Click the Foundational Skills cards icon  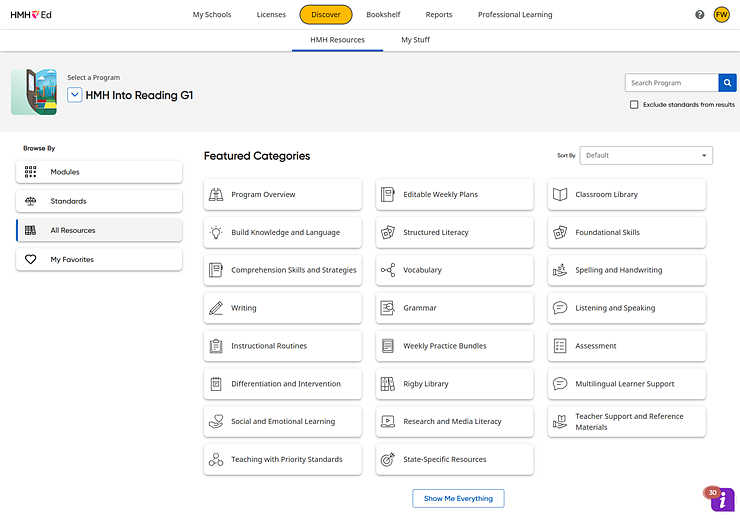pyautogui.click(x=560, y=232)
